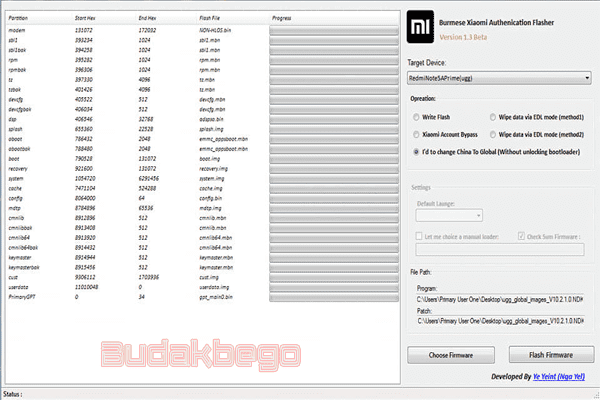Viewport: 600px width, 400px height.
Task: Click the progress bar of system row
Action: [x=334, y=179]
